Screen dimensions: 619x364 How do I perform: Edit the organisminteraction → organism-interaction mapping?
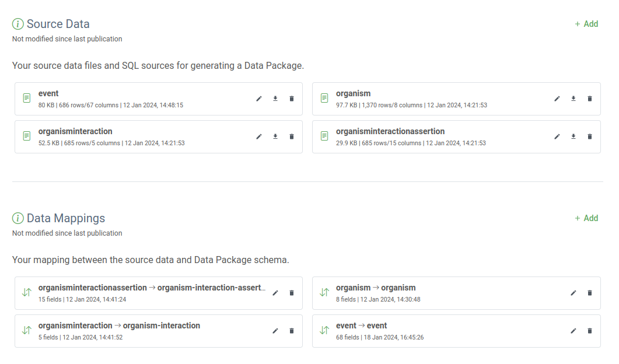(x=275, y=331)
